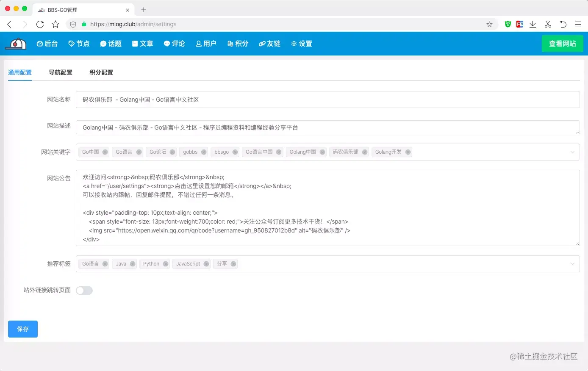Open the green shield extension
Viewport: 588px width, 371px height.
(508, 24)
